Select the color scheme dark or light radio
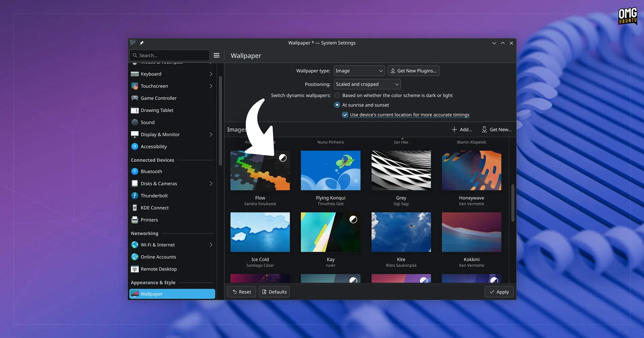 tap(337, 95)
